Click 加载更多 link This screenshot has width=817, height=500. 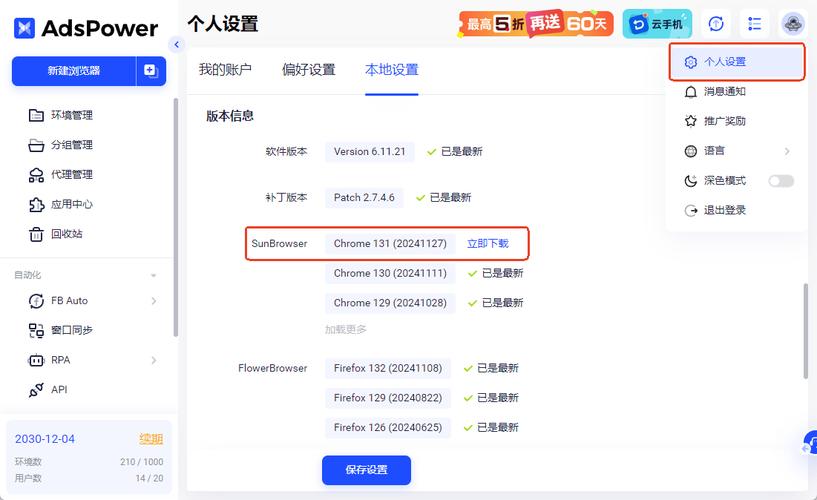[x=346, y=330]
